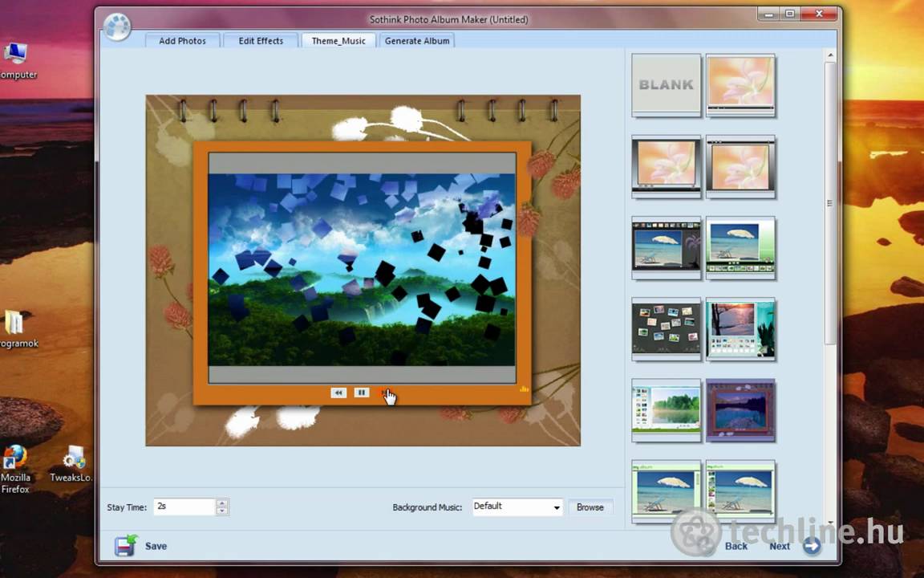Proceed with the Next button

(x=780, y=546)
